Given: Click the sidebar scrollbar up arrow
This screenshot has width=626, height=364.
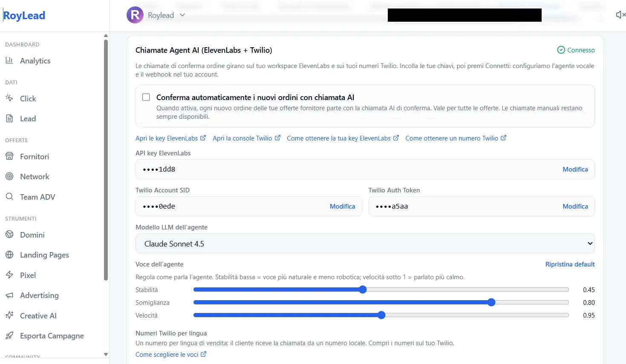Looking at the screenshot, I should tap(106, 35).
